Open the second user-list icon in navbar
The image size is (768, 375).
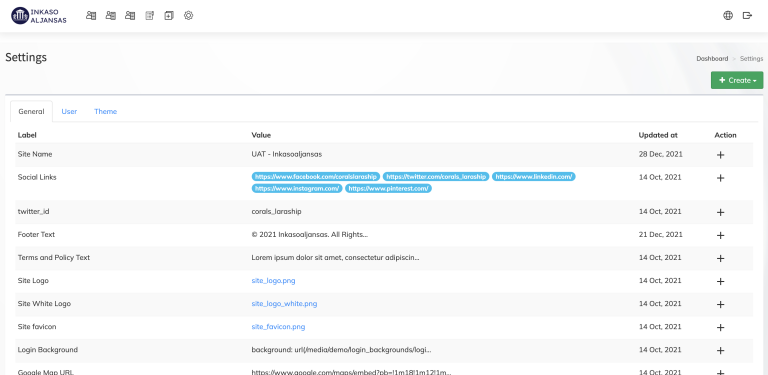(111, 16)
